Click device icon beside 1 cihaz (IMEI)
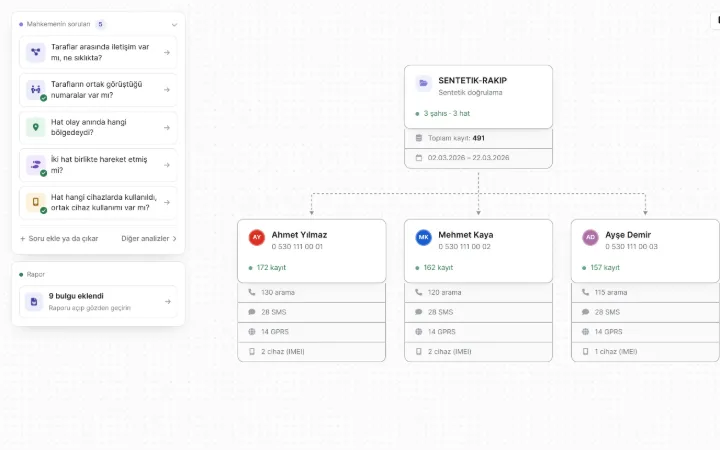 (x=585, y=351)
